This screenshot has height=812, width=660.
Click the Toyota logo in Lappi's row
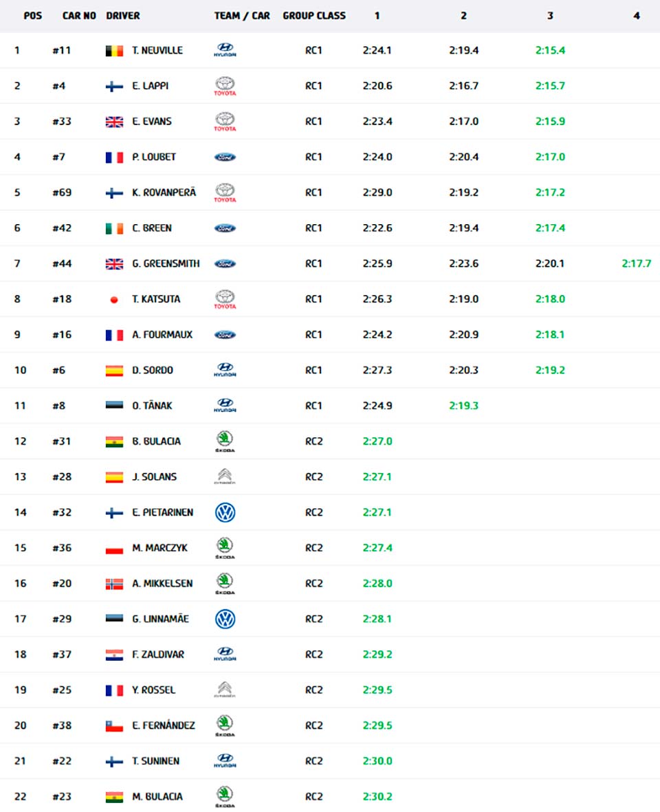[225, 86]
